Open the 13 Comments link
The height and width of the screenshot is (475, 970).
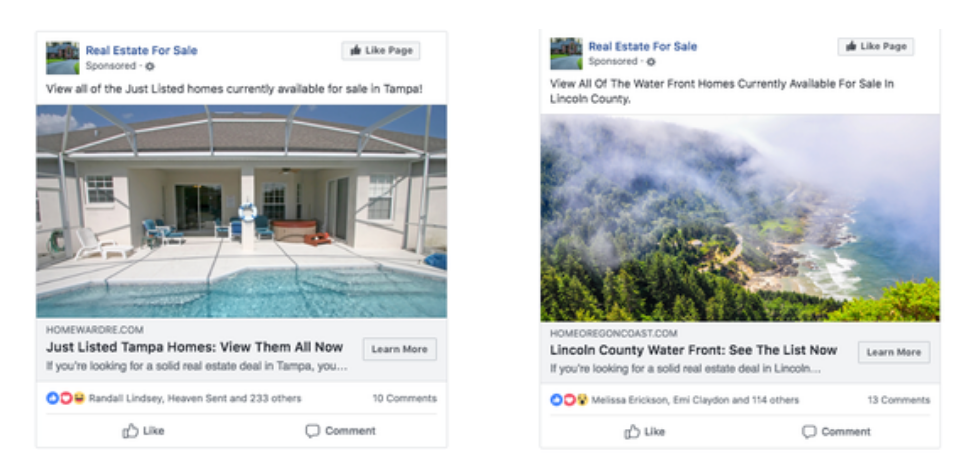pyautogui.click(x=898, y=400)
